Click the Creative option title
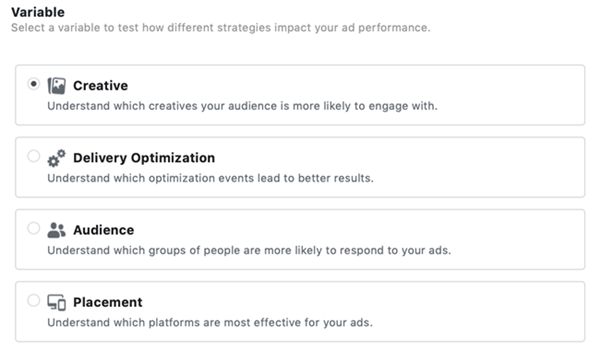The width and height of the screenshot is (600, 361). 101,86
